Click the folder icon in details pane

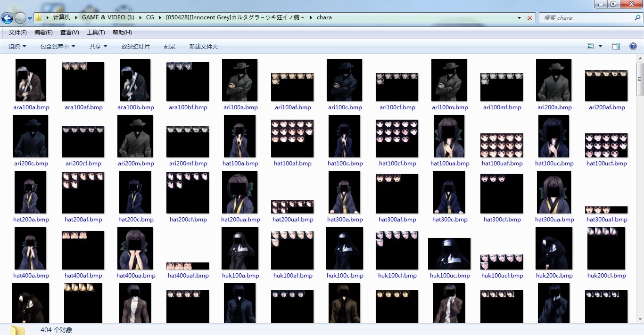point(18,329)
